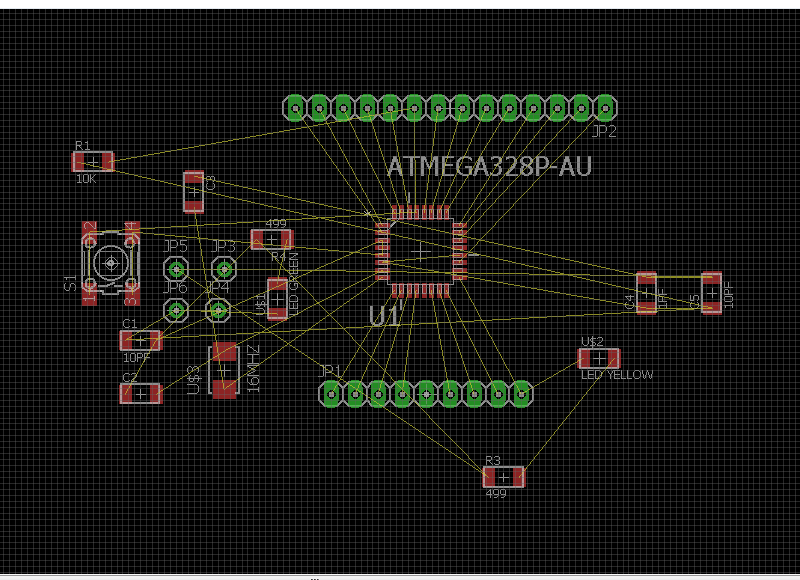Viewport: 800px width, 580px height.
Task: Click the leftmost pad of JP2 header
Action: 295,108
